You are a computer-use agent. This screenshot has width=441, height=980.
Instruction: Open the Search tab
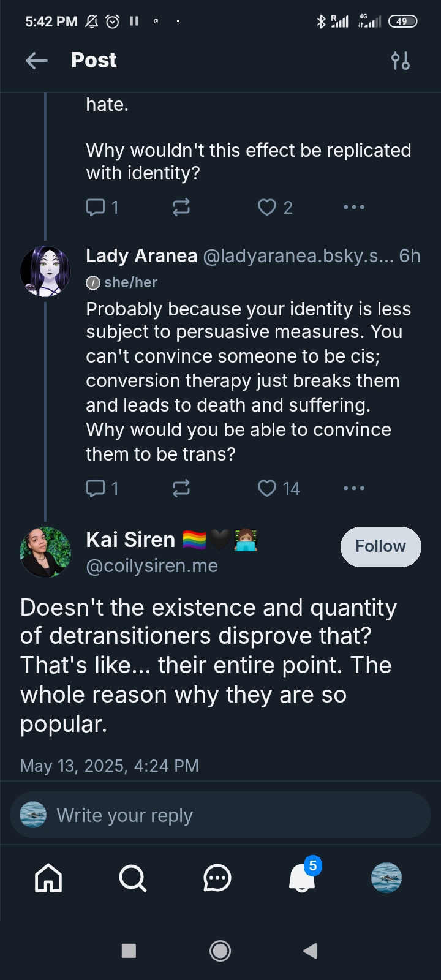(x=132, y=878)
